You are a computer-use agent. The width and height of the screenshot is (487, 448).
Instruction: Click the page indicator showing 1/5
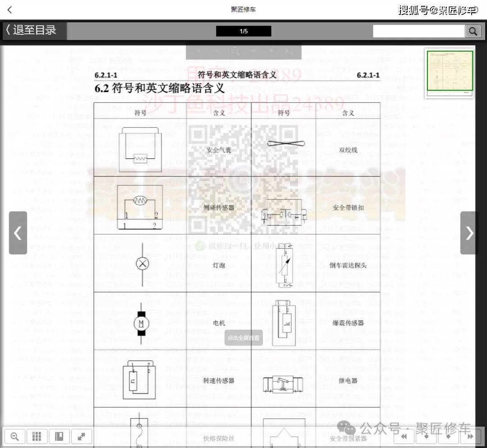tap(243, 31)
